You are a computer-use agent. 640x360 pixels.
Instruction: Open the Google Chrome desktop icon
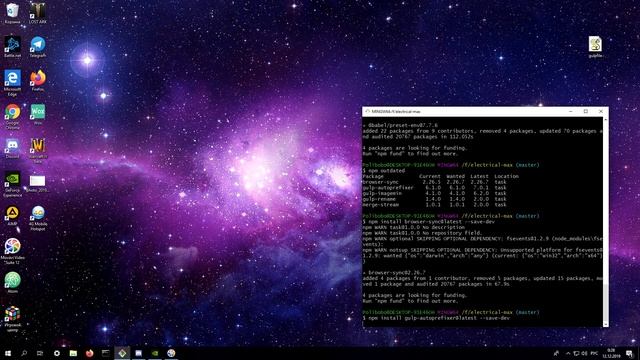click(x=12, y=116)
